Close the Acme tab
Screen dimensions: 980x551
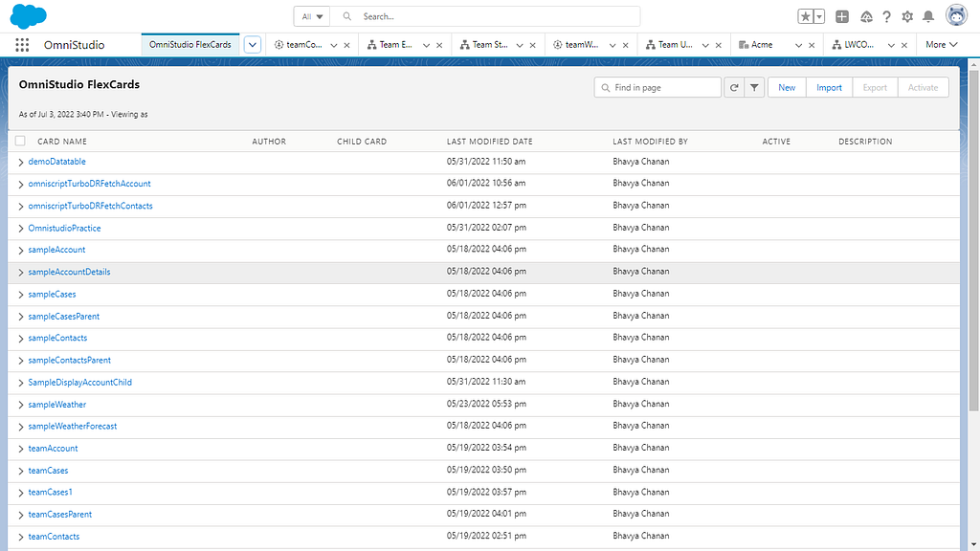[x=812, y=45]
